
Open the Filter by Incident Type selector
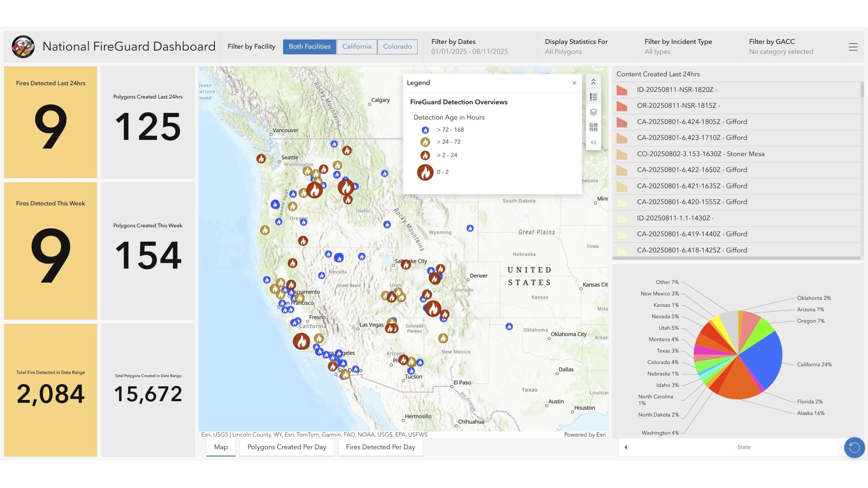(x=678, y=47)
